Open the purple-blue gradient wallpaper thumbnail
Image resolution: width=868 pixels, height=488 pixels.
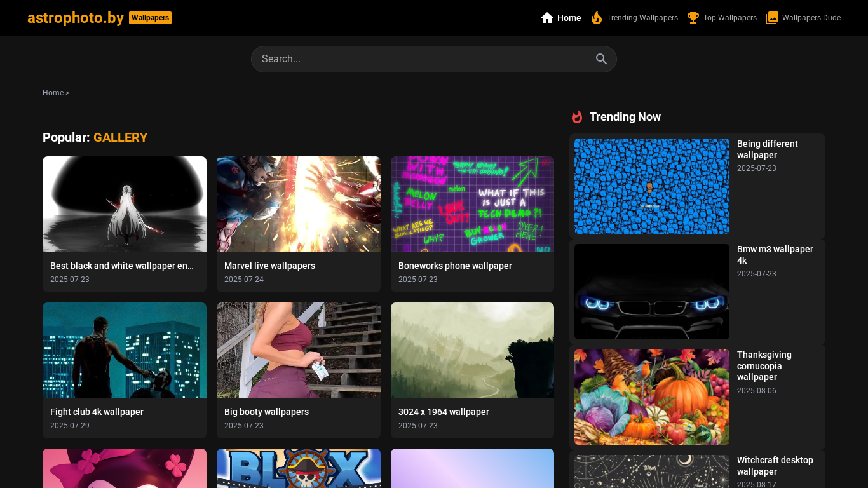click(x=472, y=468)
